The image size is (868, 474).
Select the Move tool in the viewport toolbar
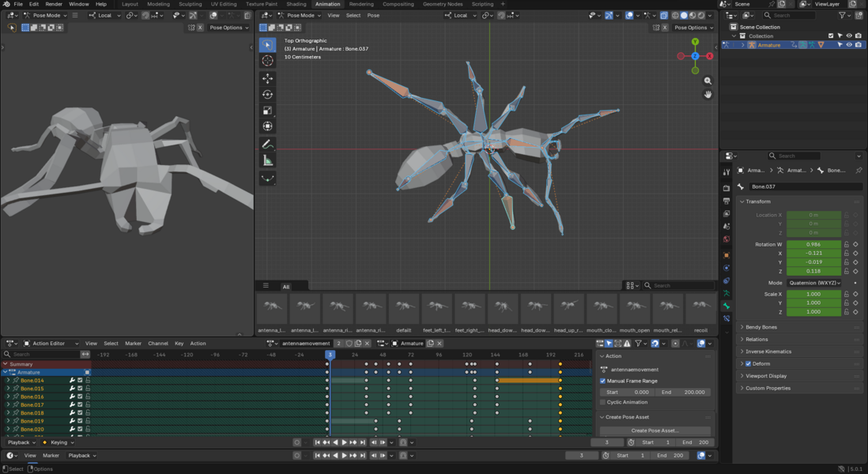click(267, 77)
